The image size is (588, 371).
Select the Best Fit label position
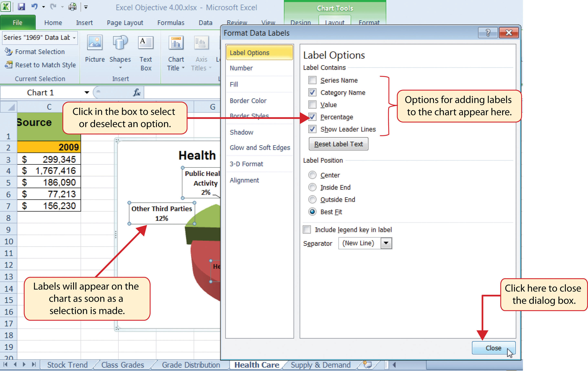(x=313, y=212)
